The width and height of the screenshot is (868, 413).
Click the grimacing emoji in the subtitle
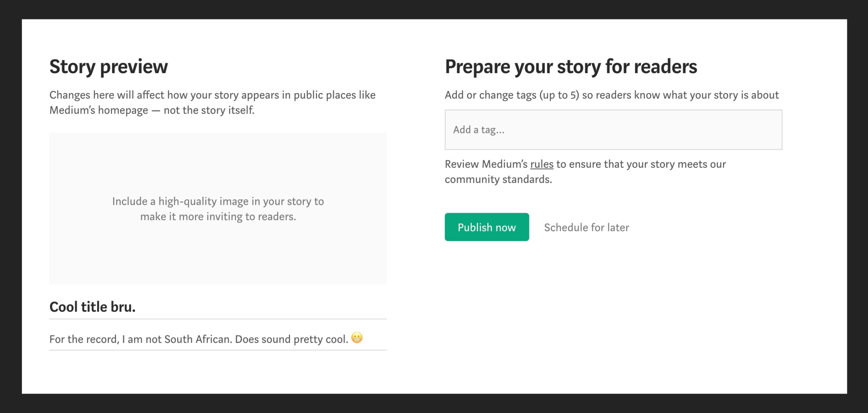point(357,338)
